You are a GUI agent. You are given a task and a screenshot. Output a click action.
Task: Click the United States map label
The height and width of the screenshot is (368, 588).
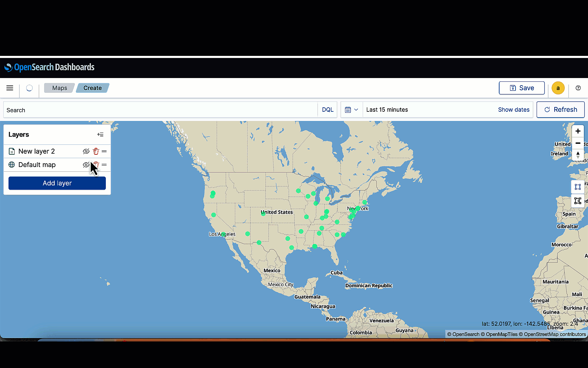pos(277,212)
